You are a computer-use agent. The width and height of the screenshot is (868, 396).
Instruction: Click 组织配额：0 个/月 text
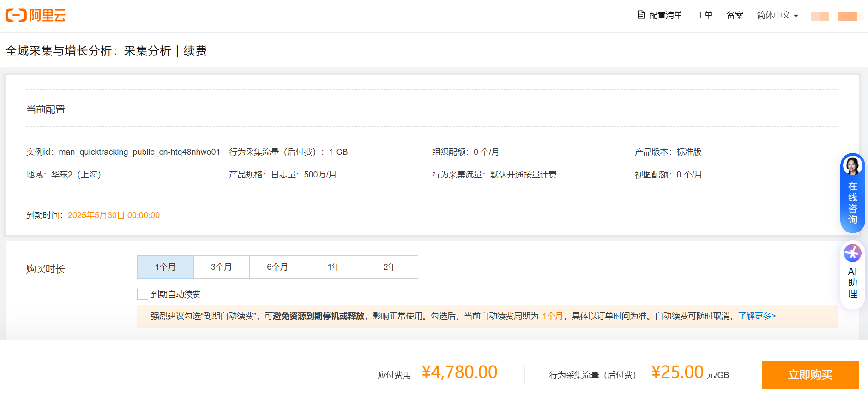coord(465,152)
